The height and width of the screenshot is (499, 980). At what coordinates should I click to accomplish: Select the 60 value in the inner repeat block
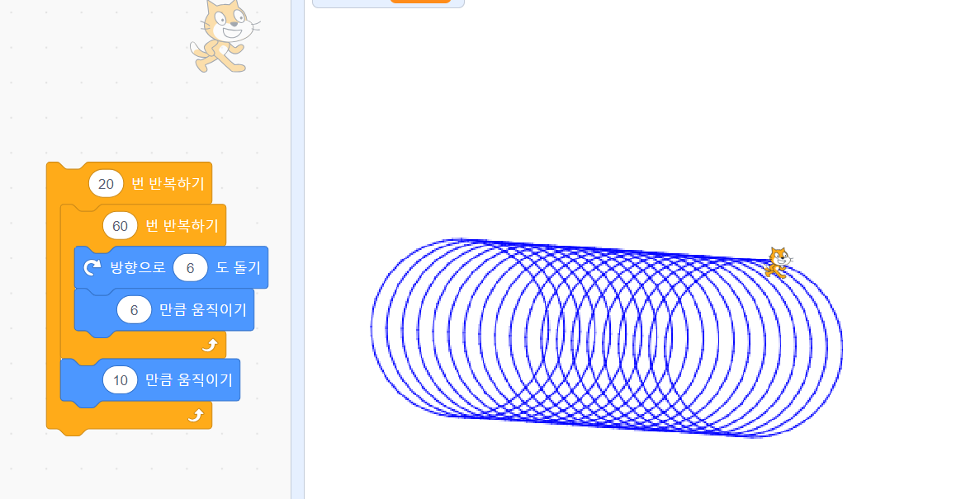[x=120, y=225]
